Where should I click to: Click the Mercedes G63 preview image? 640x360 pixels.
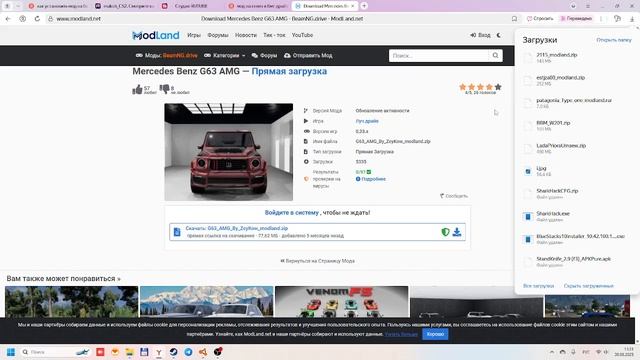tap(229, 152)
